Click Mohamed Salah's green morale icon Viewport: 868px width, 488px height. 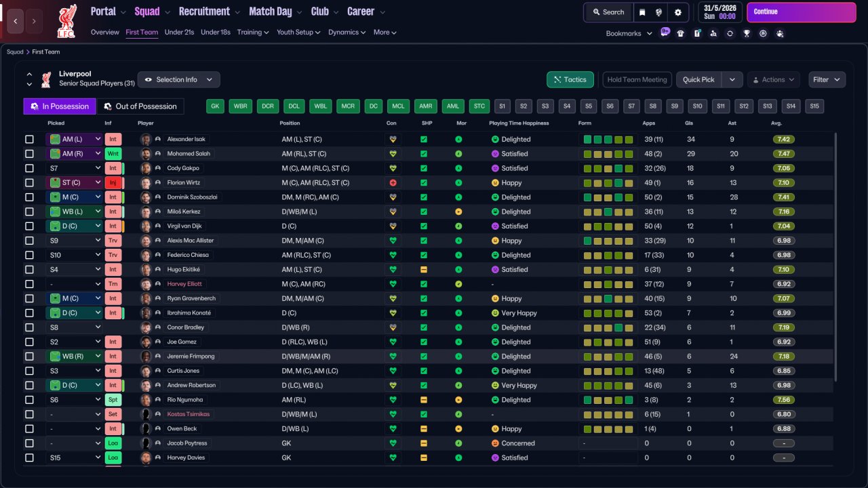[458, 154]
